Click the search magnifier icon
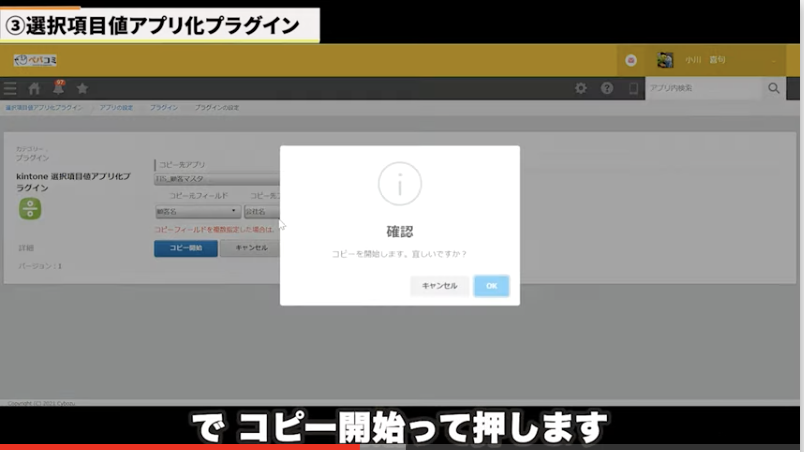The image size is (804, 452). click(x=773, y=89)
